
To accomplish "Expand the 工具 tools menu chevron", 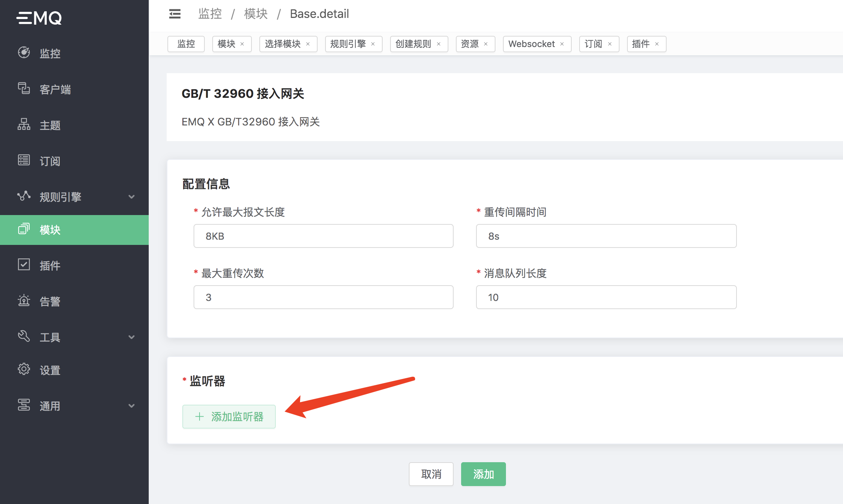I will click(x=132, y=337).
